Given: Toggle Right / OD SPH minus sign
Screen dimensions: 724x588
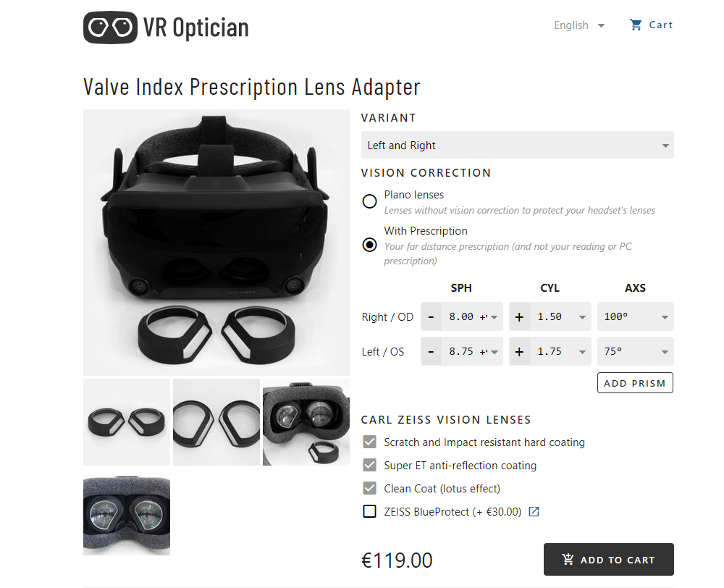Looking at the screenshot, I should (x=432, y=317).
